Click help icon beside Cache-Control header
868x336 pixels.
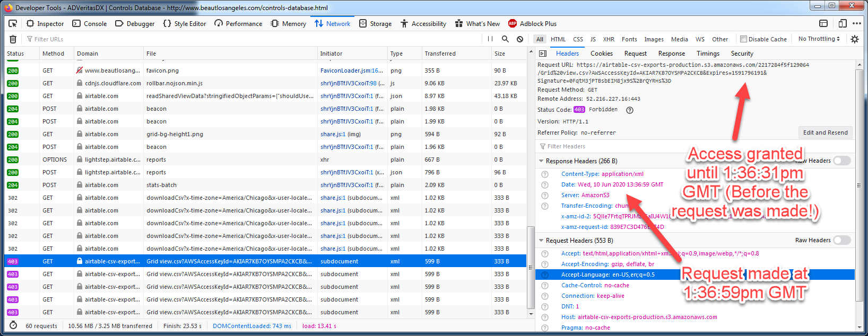pyautogui.click(x=544, y=286)
